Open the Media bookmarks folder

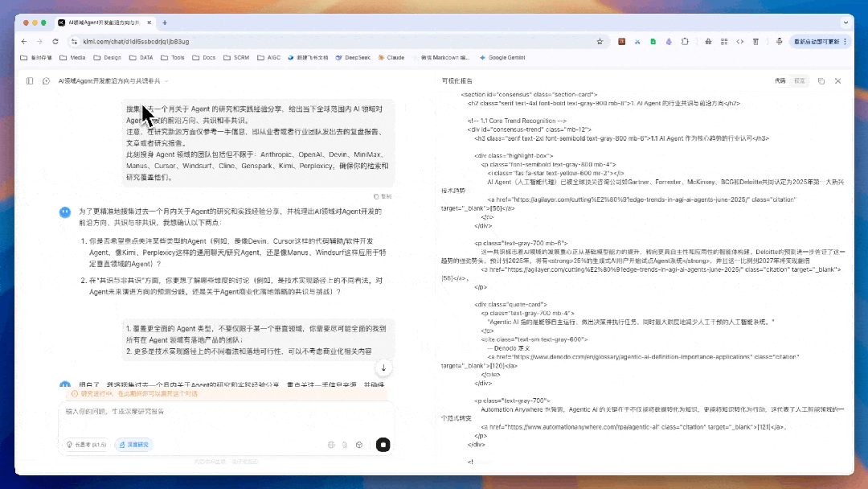72,58
